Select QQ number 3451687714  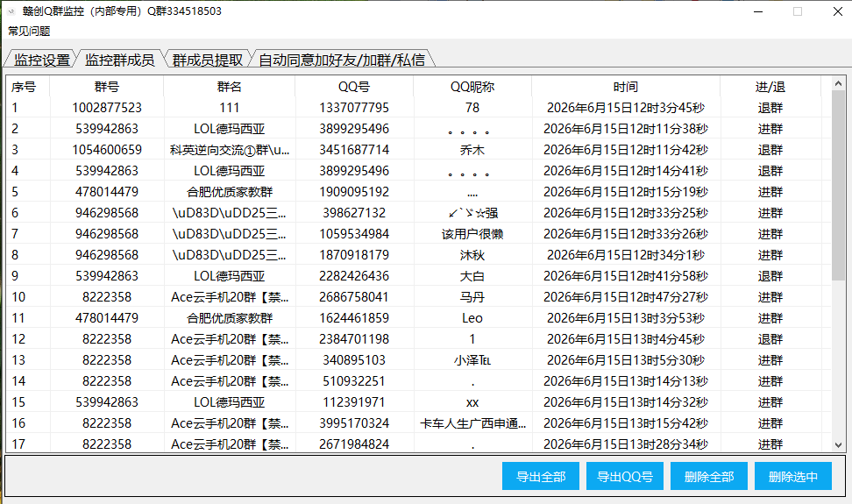(x=354, y=150)
